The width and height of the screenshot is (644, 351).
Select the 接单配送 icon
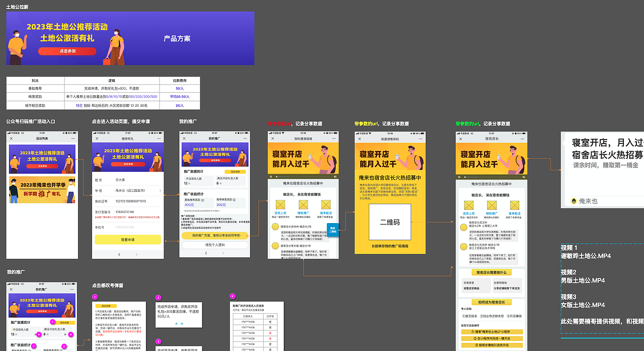point(326,204)
